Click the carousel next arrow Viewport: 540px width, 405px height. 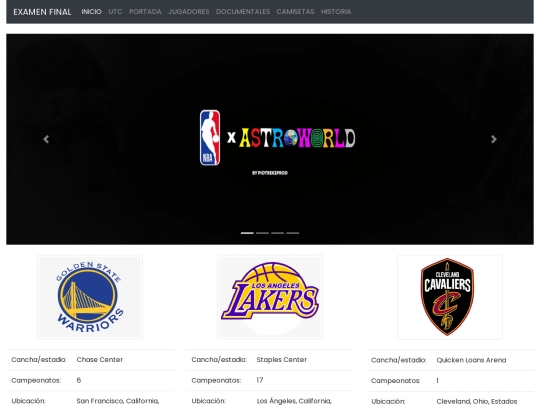494,139
